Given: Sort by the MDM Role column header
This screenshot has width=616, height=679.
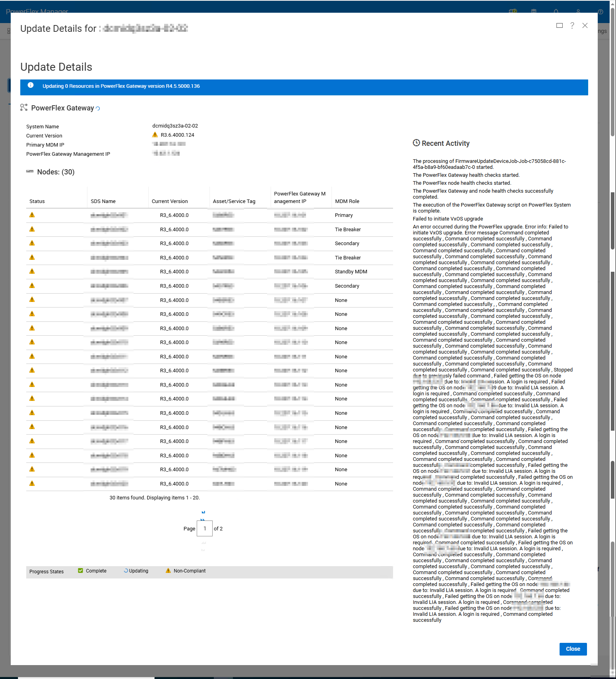Looking at the screenshot, I should point(347,201).
